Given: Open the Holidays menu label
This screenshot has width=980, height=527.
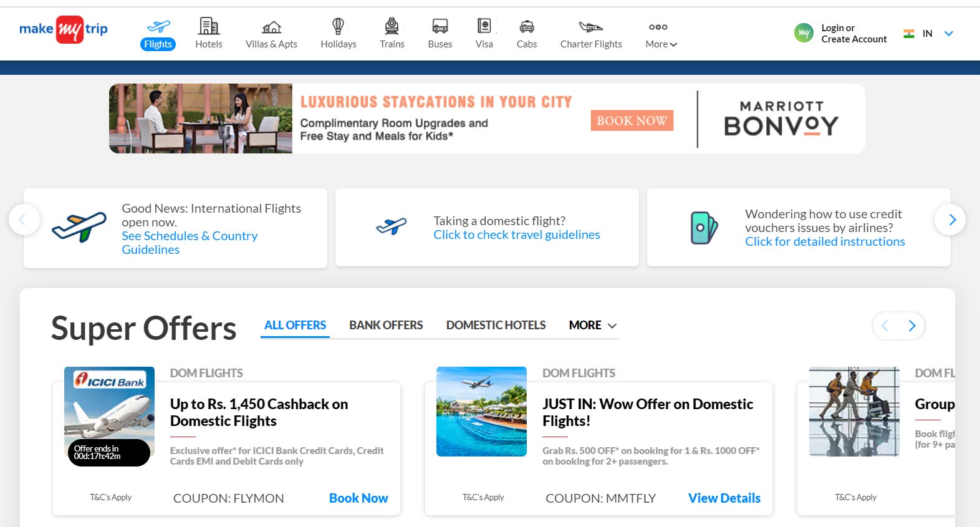Looking at the screenshot, I should coord(339,44).
